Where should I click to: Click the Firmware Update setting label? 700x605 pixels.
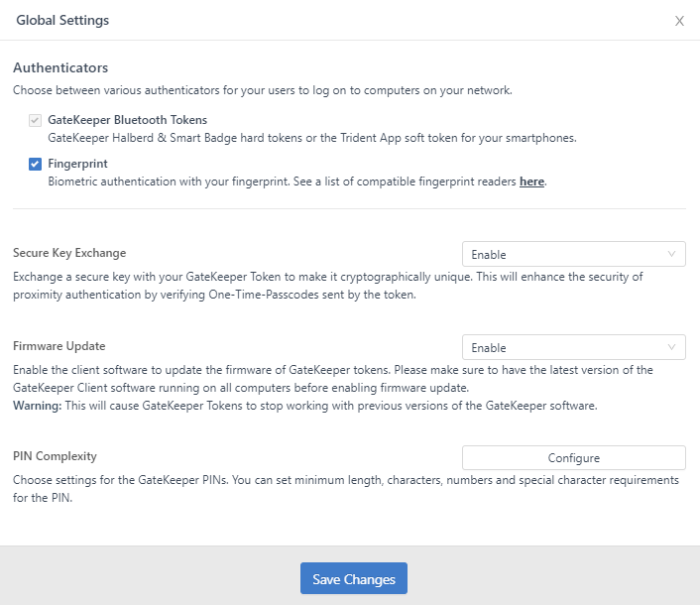click(58, 346)
